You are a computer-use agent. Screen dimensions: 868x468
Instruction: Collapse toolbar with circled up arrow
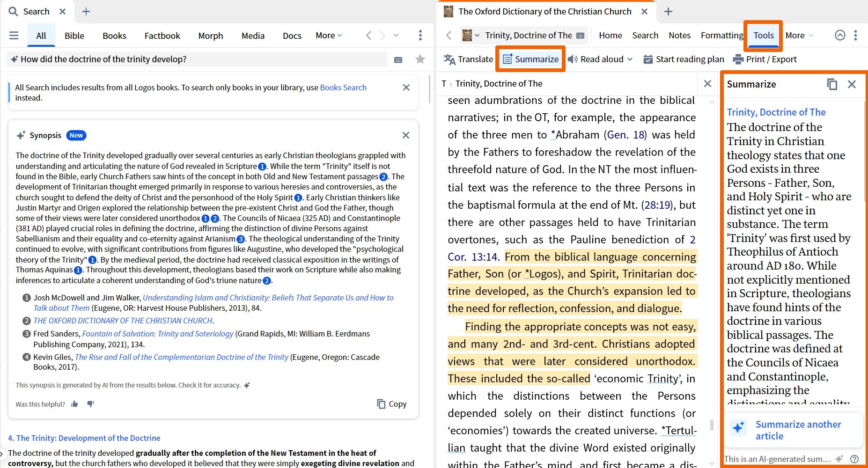click(840, 36)
